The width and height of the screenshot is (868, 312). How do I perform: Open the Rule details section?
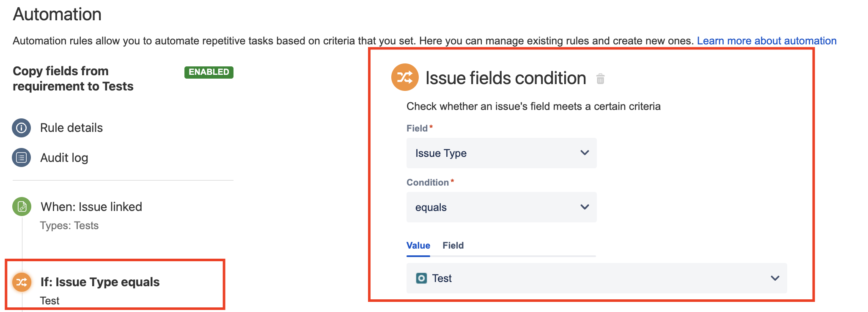click(71, 128)
